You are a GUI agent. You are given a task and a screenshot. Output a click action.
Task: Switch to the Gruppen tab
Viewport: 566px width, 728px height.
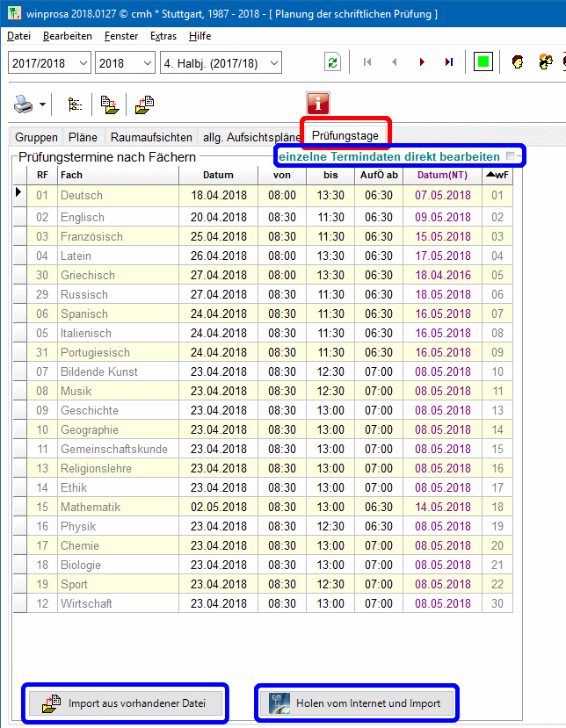36,137
